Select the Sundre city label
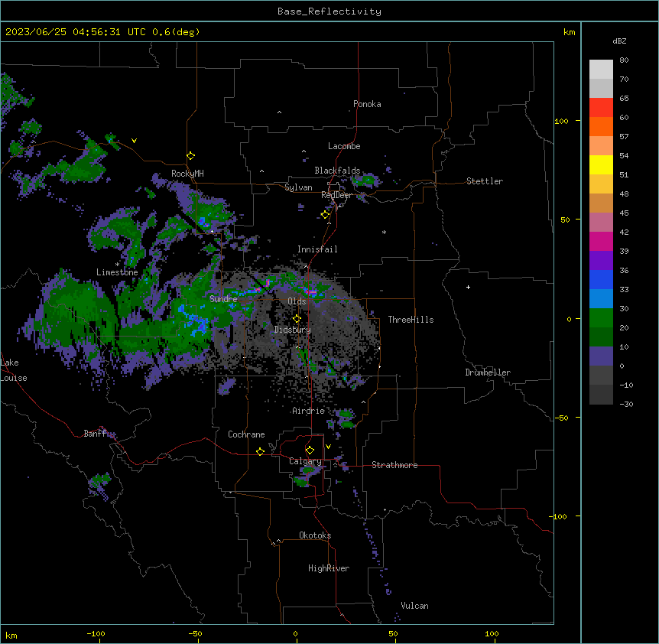 pyautogui.click(x=223, y=299)
